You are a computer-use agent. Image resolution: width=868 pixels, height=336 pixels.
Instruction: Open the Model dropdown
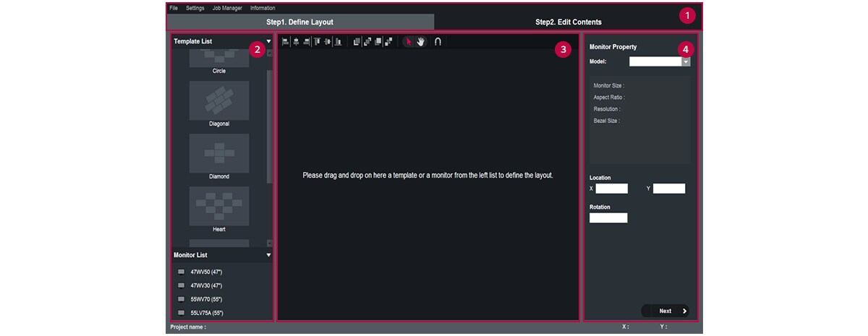686,62
